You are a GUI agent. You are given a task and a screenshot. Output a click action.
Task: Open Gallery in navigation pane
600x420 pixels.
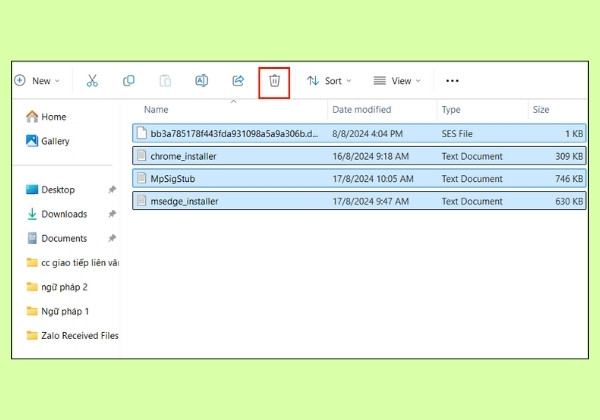pos(48,141)
